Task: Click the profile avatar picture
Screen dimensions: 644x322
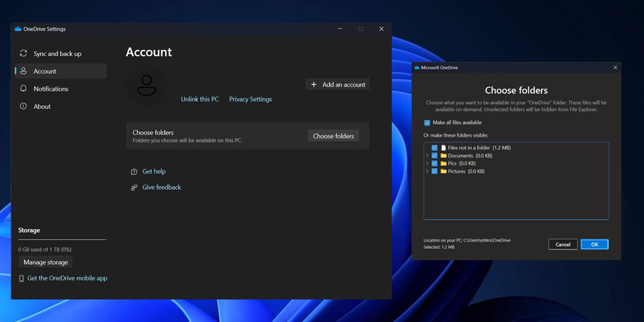Action: click(x=147, y=86)
